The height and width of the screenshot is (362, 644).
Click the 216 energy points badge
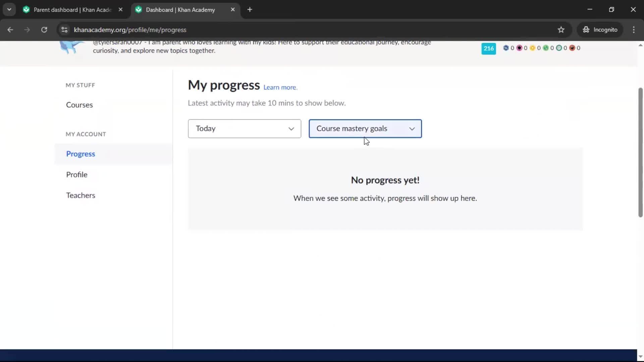pos(489,49)
